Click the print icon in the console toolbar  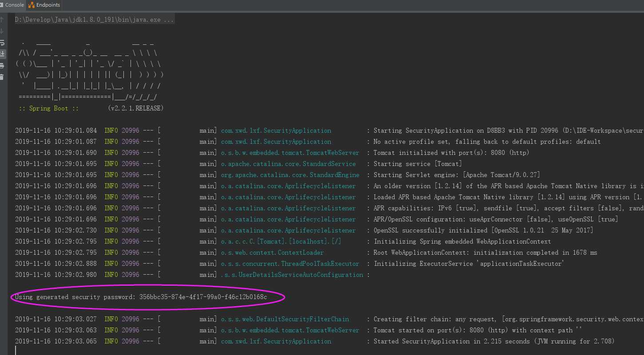[x=2, y=66]
